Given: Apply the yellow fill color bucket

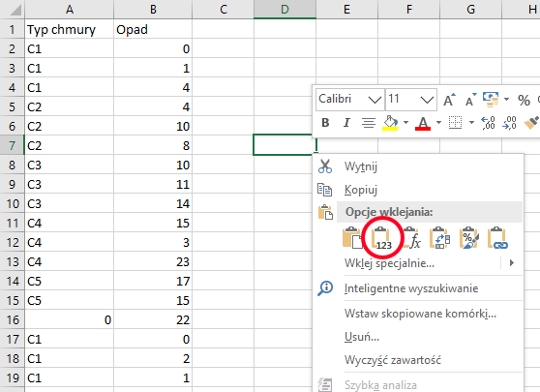Looking at the screenshot, I should (390, 123).
